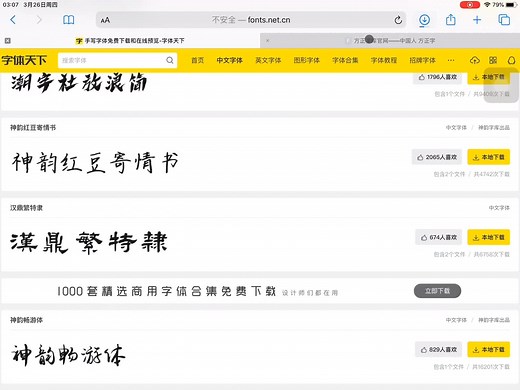520x390 pixels.
Task: Click 汉鼎繁特隶 font preview image
Action: coord(89,243)
